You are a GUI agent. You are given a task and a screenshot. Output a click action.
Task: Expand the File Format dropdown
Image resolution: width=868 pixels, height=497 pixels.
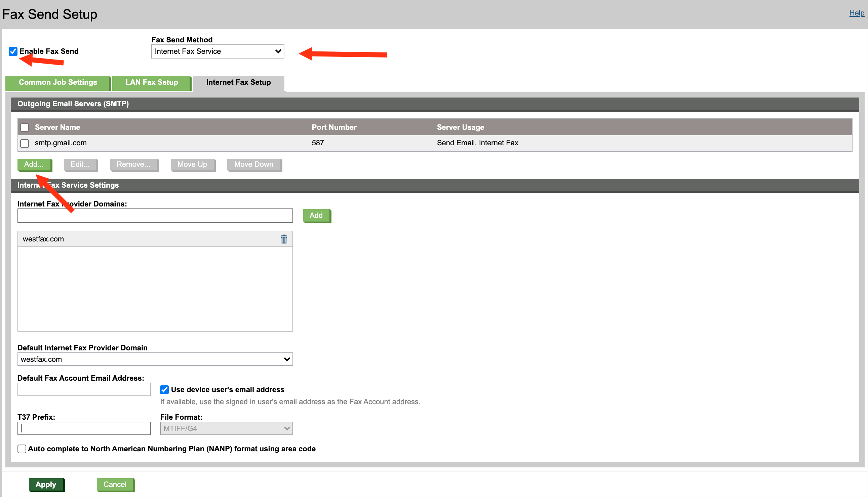tap(227, 428)
